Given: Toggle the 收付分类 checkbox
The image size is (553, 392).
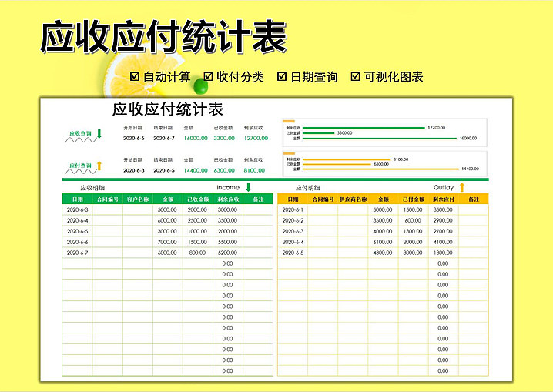Looking at the screenshot, I should (208, 76).
